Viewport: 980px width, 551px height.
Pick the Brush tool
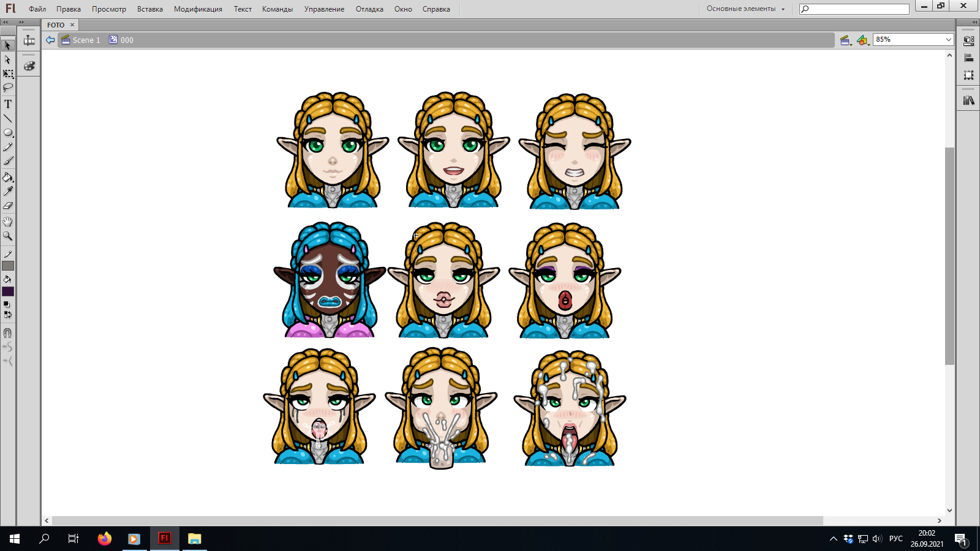tap(8, 161)
